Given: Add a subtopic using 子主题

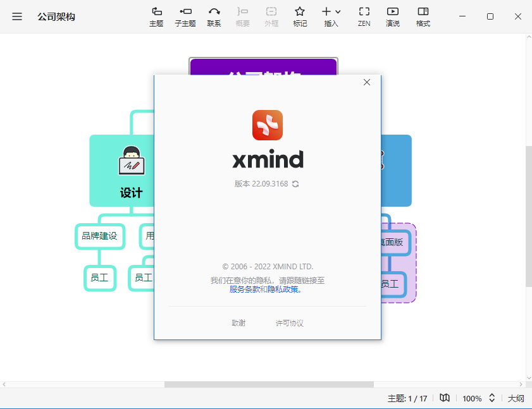Looking at the screenshot, I should coord(185,16).
